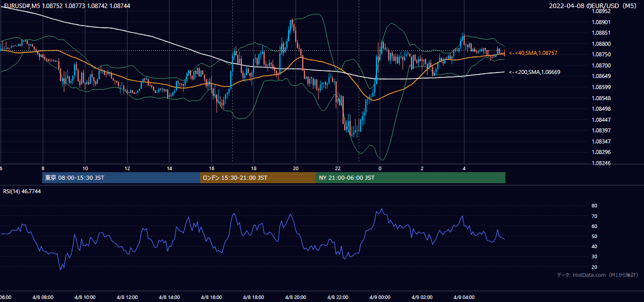Click the 2022-04-08 EUR/USD (M5) chart title

click(x=594, y=6)
